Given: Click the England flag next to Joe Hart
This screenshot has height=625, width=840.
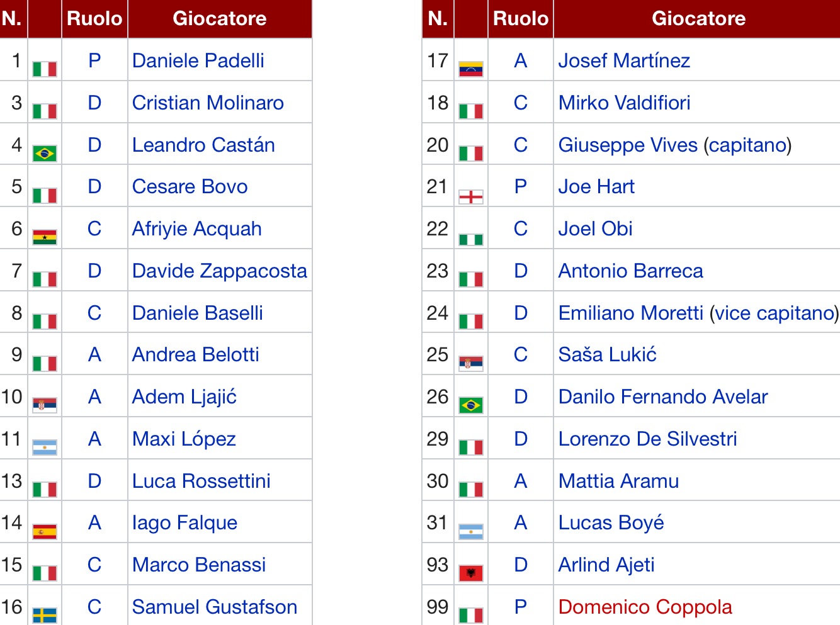Looking at the screenshot, I should [x=471, y=197].
